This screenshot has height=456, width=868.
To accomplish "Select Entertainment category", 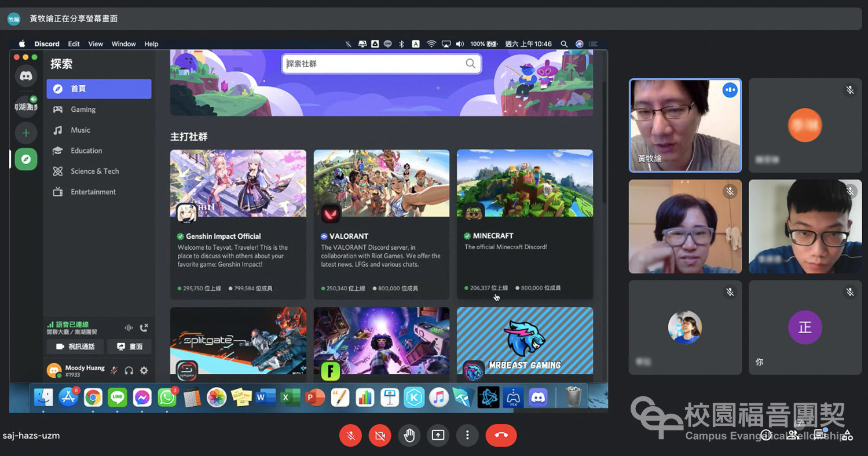I will pos(99,192).
